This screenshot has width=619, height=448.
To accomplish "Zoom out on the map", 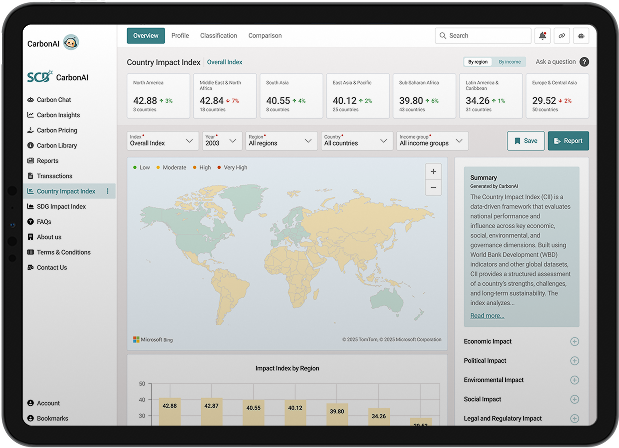I will [433, 187].
